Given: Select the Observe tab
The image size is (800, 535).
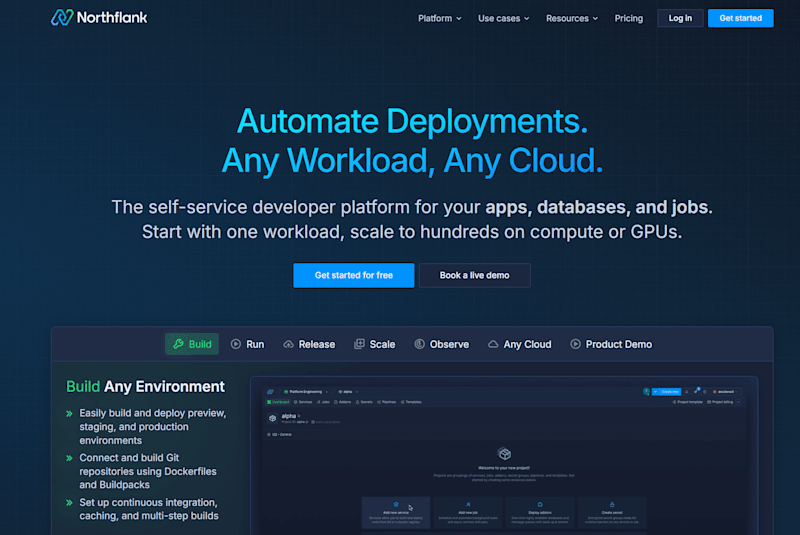Looking at the screenshot, I should [441, 344].
